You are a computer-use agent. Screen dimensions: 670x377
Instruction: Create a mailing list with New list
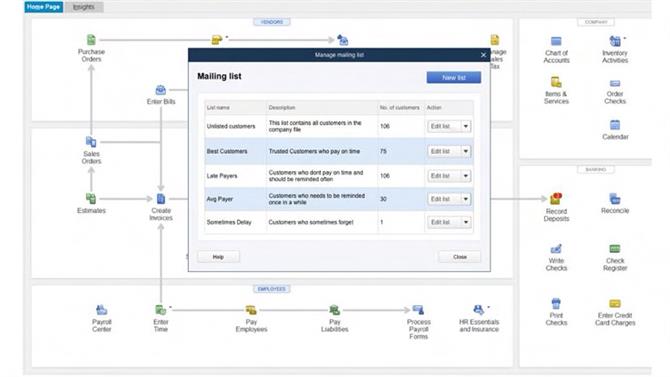coord(453,77)
